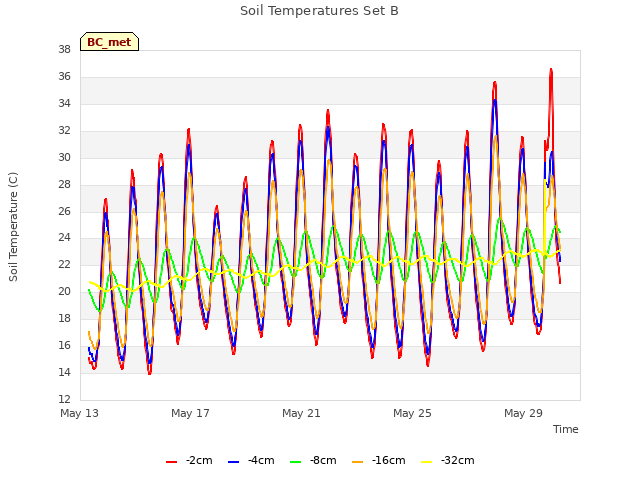
Task: Click the 38 y-axis tick label
Action: pyautogui.click(x=64, y=50)
